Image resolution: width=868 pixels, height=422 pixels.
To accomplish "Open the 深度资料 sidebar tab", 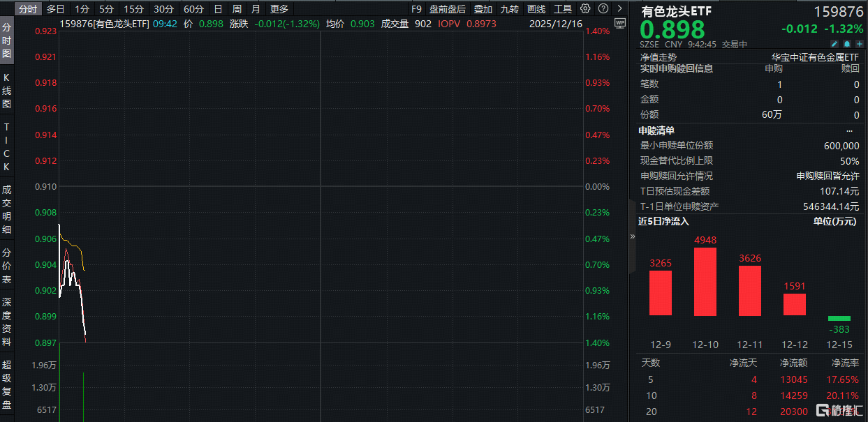I will (x=6, y=322).
